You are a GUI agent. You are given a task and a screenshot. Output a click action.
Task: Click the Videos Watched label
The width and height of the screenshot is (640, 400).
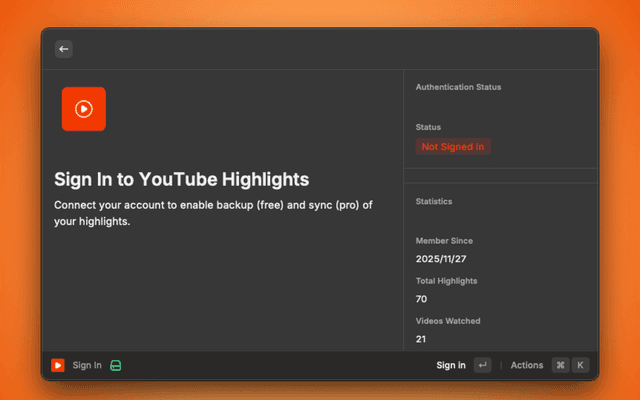(448, 321)
